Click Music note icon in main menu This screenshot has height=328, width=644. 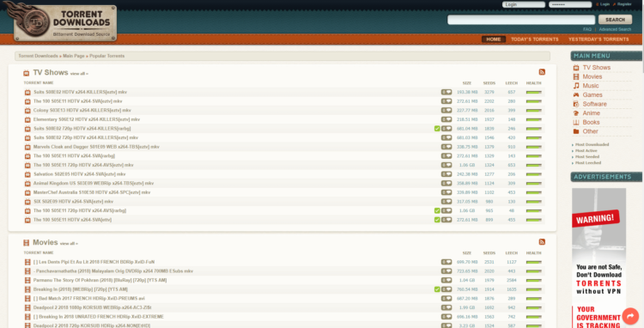click(576, 86)
